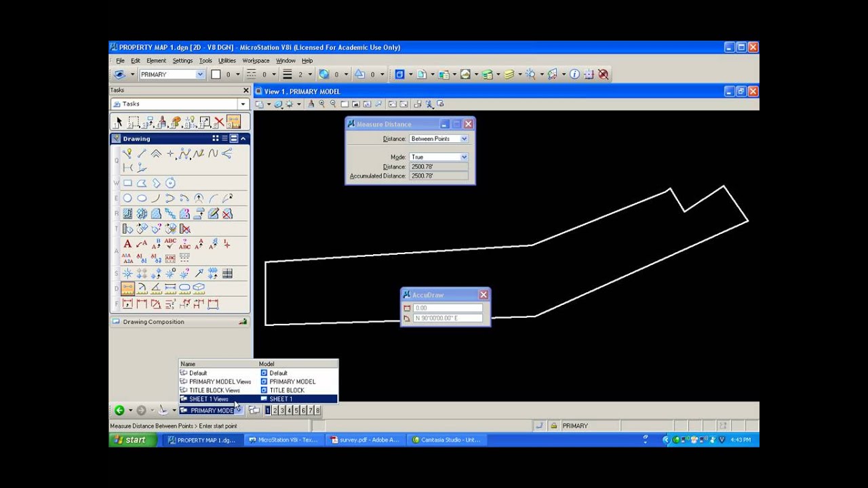The height and width of the screenshot is (488, 868).
Task: Select the Place SmartLine tool
Action: coord(127,154)
